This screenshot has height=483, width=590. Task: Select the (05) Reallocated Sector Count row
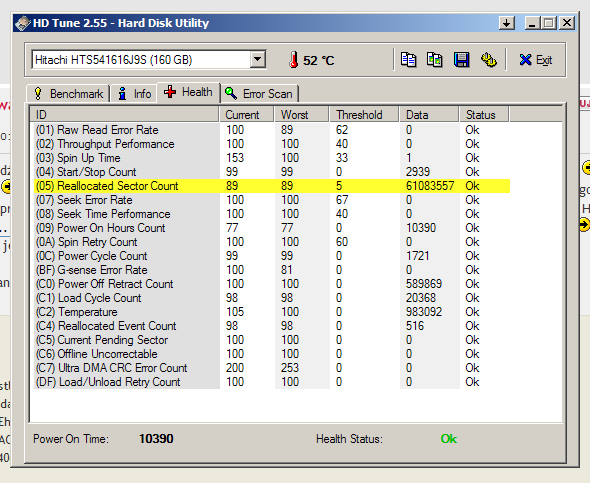coord(272,186)
